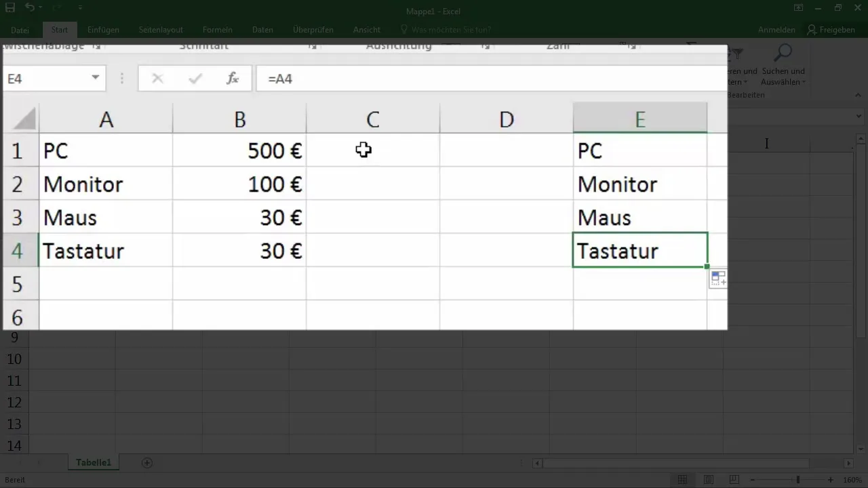Click the Freigeben share button
868x488 pixels.
click(x=831, y=30)
